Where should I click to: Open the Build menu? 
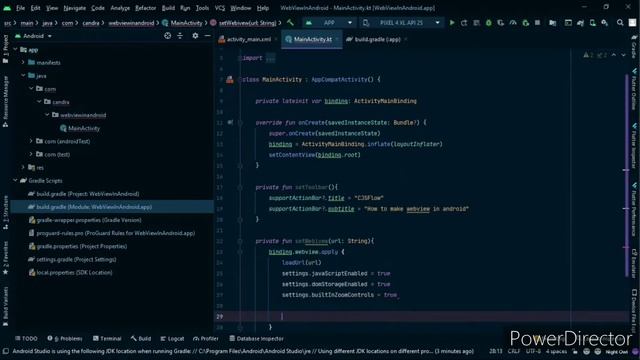(x=168, y=8)
